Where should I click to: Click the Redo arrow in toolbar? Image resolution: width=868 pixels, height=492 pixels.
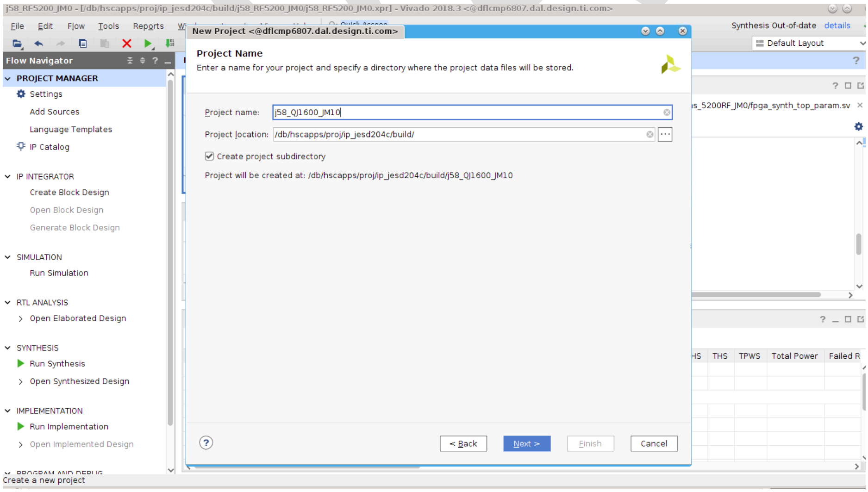pos(60,44)
